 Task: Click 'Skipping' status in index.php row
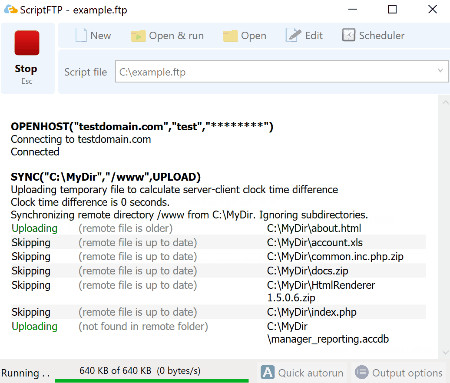click(x=31, y=312)
